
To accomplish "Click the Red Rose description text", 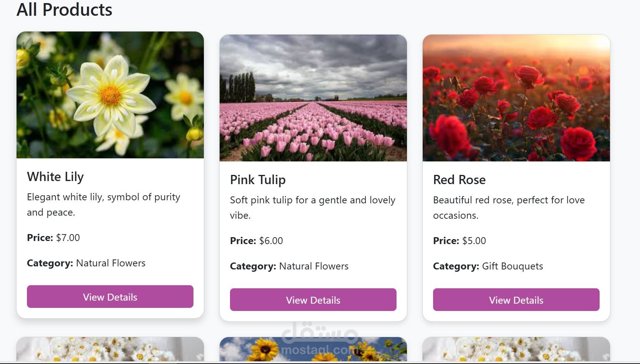I will tap(508, 208).
